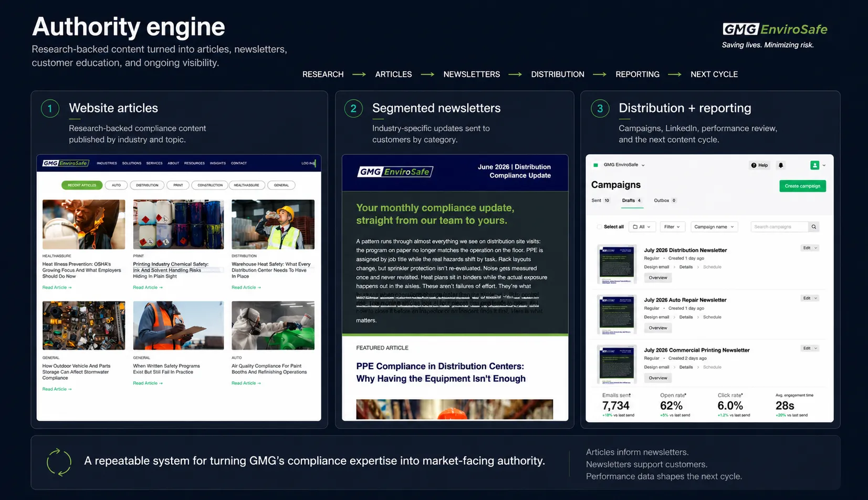Open the Warehouse Heat Safety worker thumbnail
This screenshot has width=868, height=500.
point(273,224)
